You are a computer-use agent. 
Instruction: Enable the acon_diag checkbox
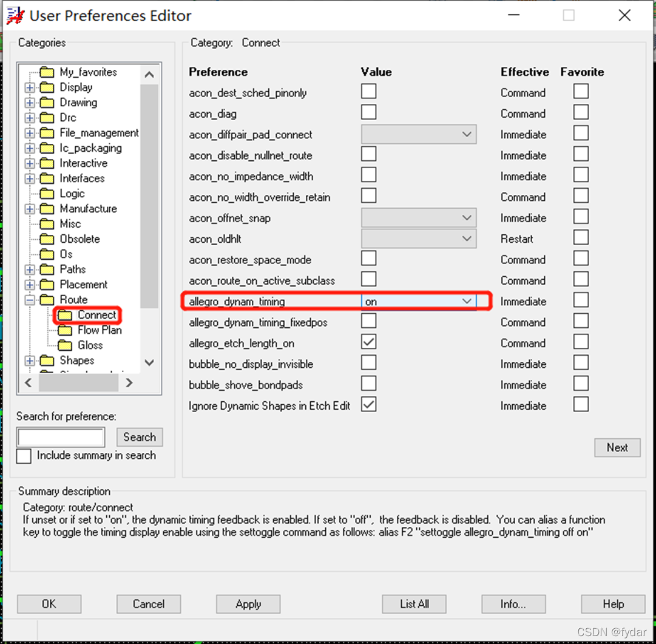click(369, 114)
